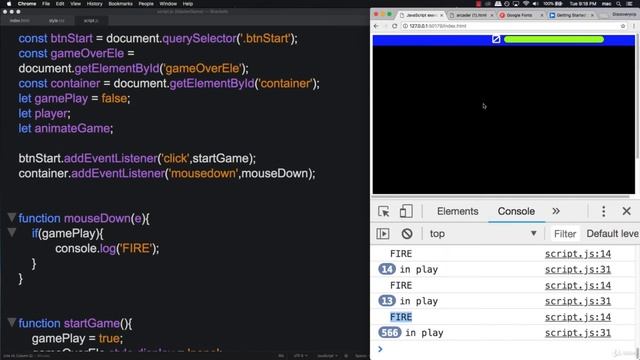Screen dimensions: 640x360
Task: Click the '566' repeat count badge
Action: click(389, 333)
